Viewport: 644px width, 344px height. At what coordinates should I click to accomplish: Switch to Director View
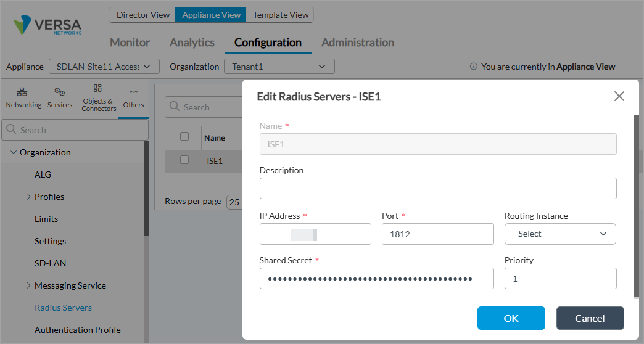142,15
